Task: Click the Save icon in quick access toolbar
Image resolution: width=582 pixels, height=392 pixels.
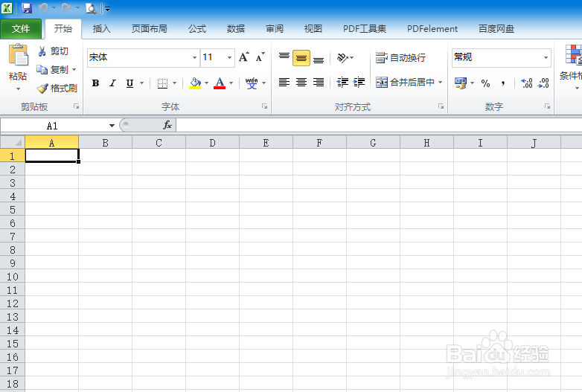Action: pyautogui.click(x=27, y=7)
